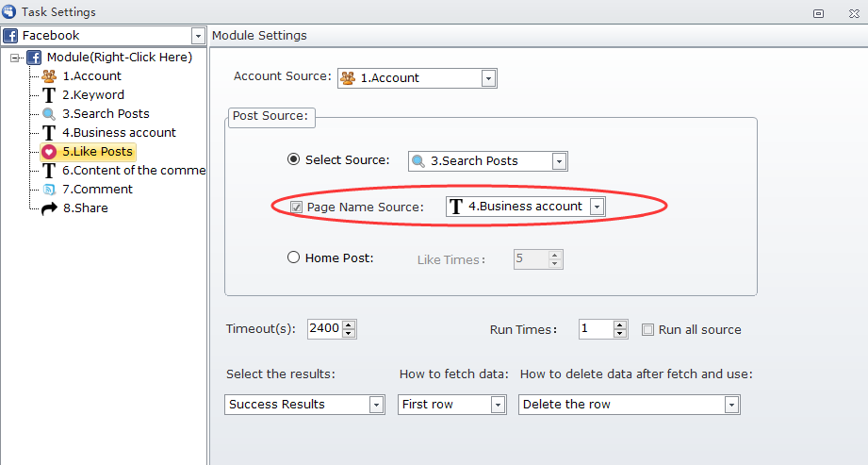Click the Facebook module icon in tree
Viewport: 868px width, 465px height.
34,58
